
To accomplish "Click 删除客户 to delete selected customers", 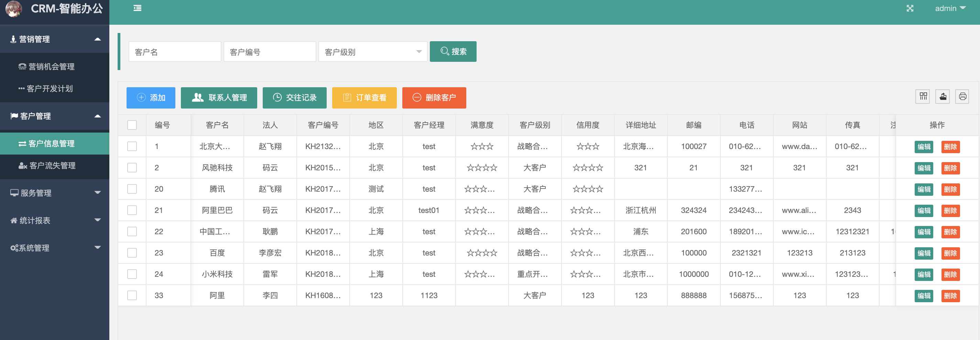I will pos(434,98).
